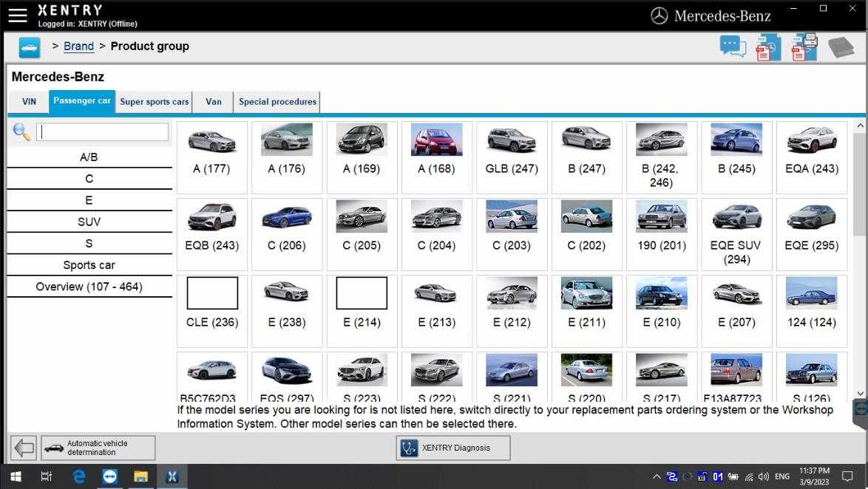Choose the C (205) model thumbnail
The height and width of the screenshot is (489, 868).
click(x=362, y=218)
